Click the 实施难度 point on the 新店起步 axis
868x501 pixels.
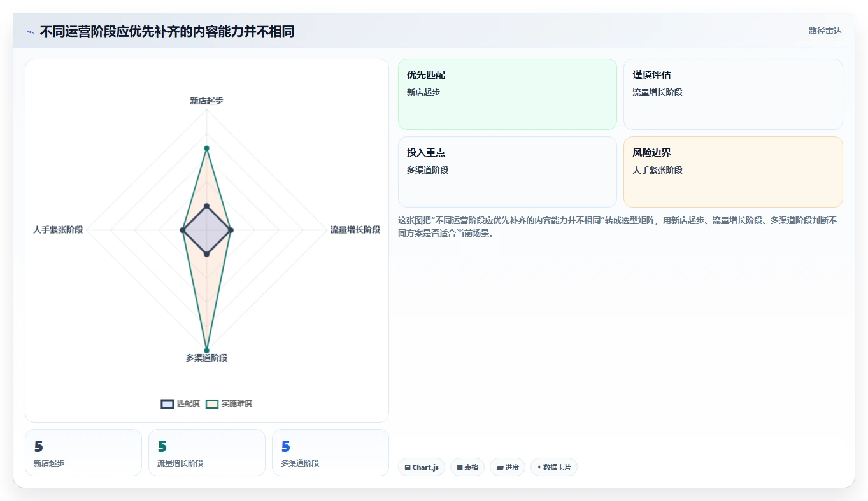206,148
